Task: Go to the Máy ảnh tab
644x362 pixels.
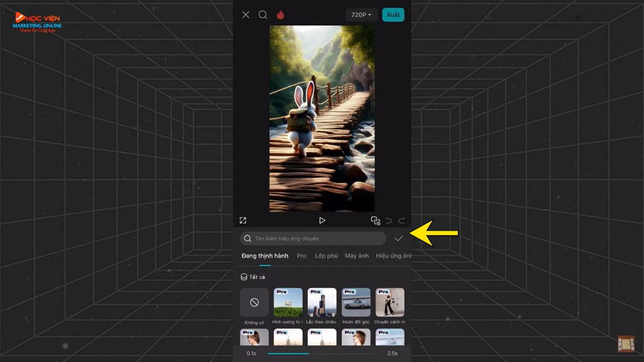Action: click(x=357, y=256)
